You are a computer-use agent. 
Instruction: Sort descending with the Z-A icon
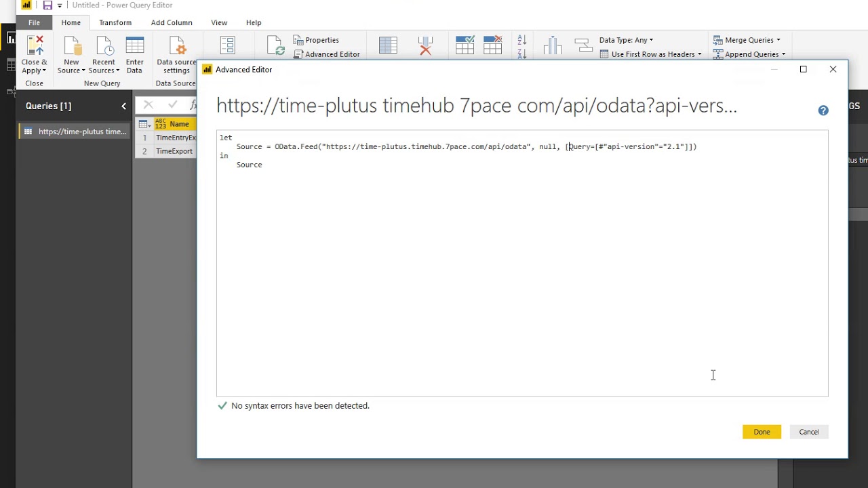[x=522, y=54]
